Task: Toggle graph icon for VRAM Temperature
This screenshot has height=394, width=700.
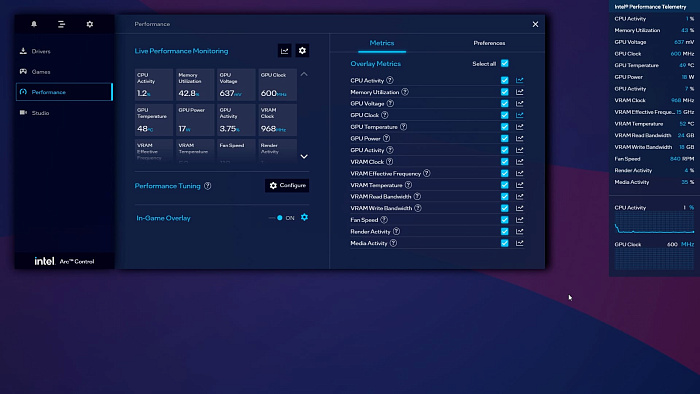Action: (x=520, y=185)
